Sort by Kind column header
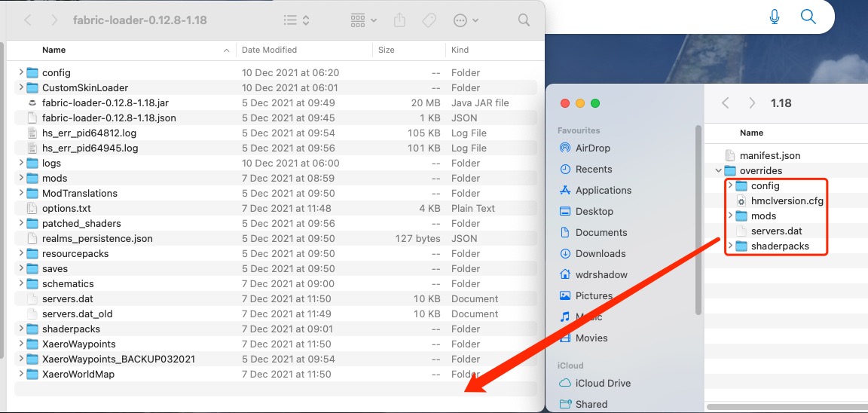The width and height of the screenshot is (868, 413). pos(460,50)
